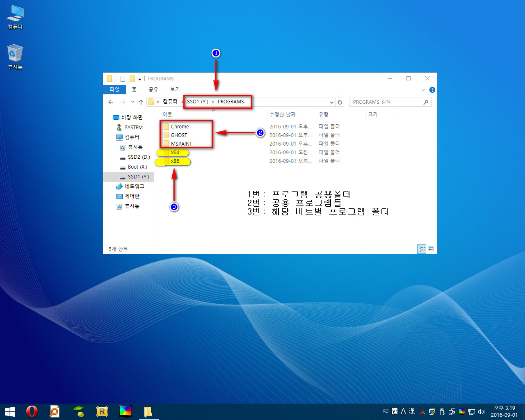Open the clock showing 오후 3:19
Image resolution: width=525 pixels, height=420 pixels.
pyautogui.click(x=504, y=411)
